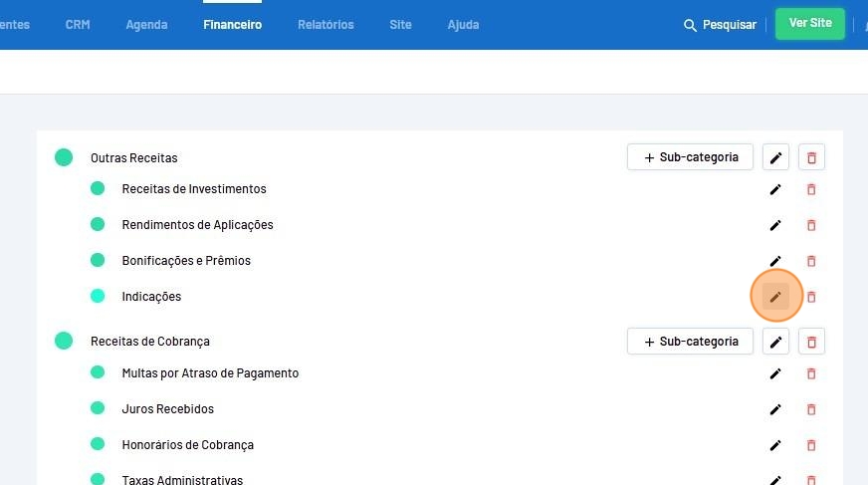This screenshot has height=485, width=868.
Task: Open the CRM menu item
Action: (x=78, y=25)
